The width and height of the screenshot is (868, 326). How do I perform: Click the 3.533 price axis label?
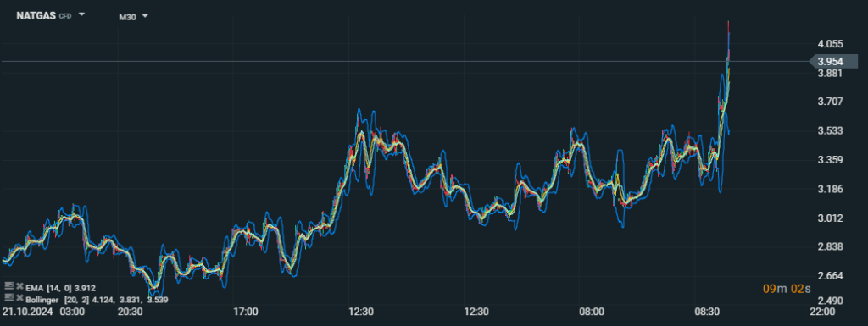pyautogui.click(x=830, y=131)
